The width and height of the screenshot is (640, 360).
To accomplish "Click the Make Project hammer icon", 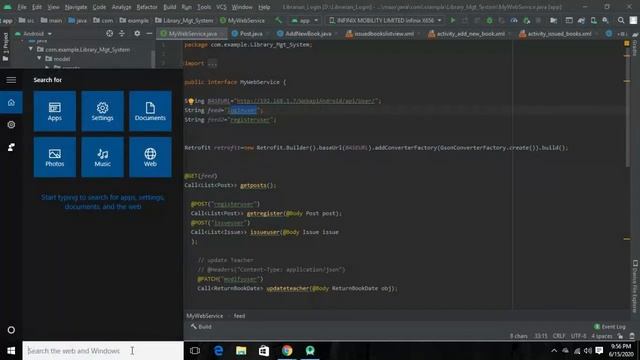I will tap(278, 20).
